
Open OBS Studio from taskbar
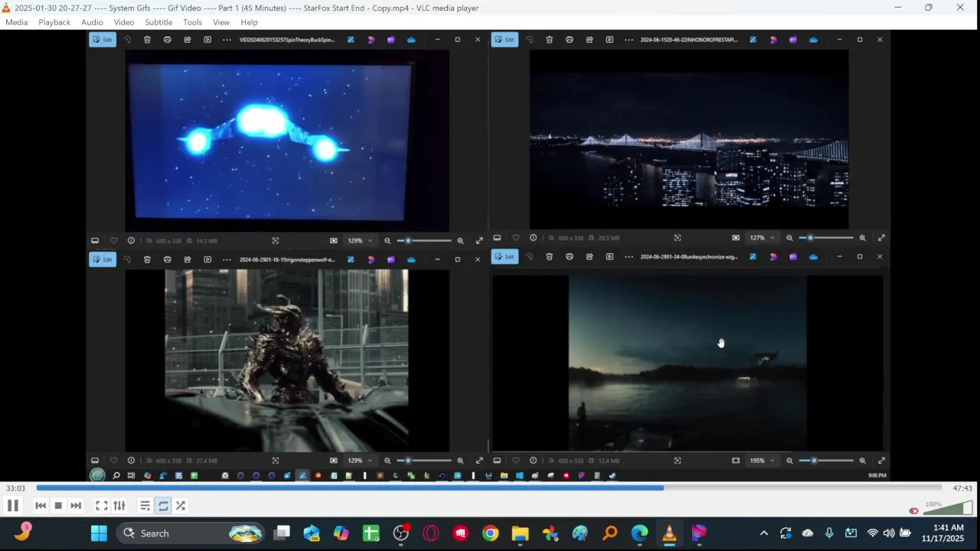pos(400,533)
